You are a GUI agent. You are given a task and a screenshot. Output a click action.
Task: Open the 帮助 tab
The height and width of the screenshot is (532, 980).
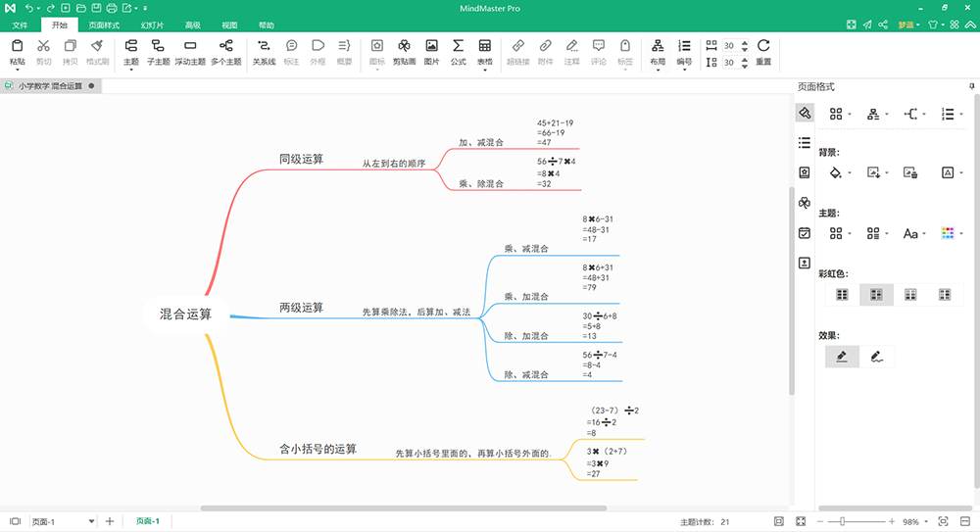(267, 25)
